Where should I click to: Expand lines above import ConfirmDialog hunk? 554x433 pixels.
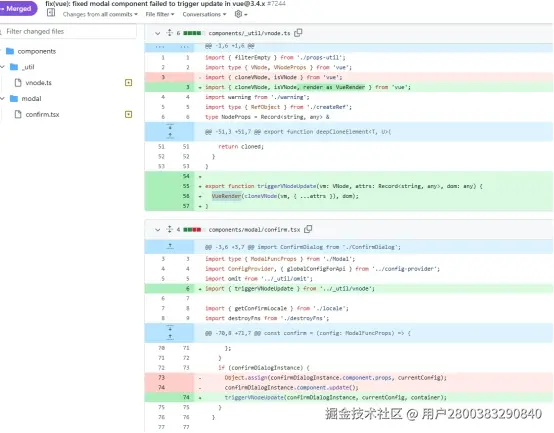(170, 247)
